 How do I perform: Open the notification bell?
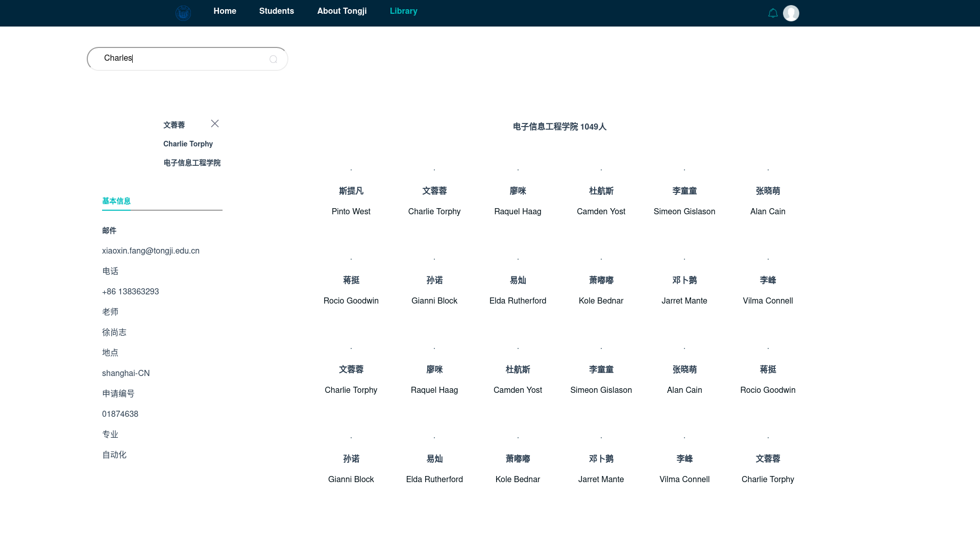(773, 13)
